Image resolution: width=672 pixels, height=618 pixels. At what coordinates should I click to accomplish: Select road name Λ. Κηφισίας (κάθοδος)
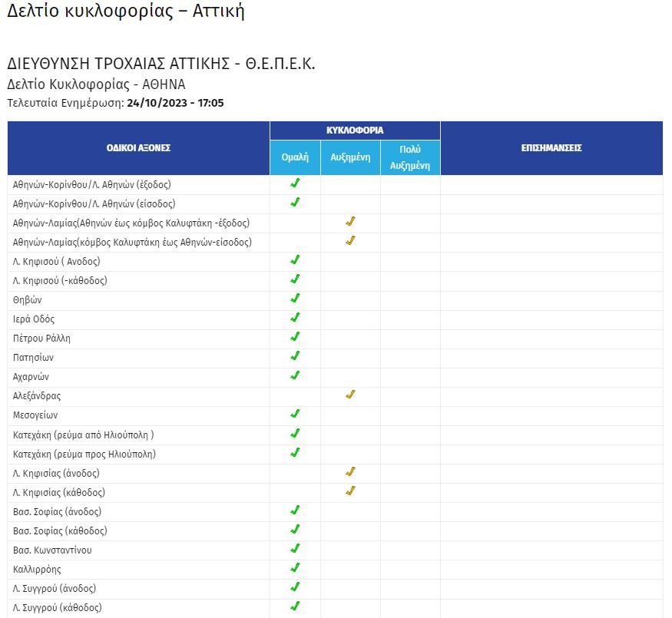pos(58,493)
